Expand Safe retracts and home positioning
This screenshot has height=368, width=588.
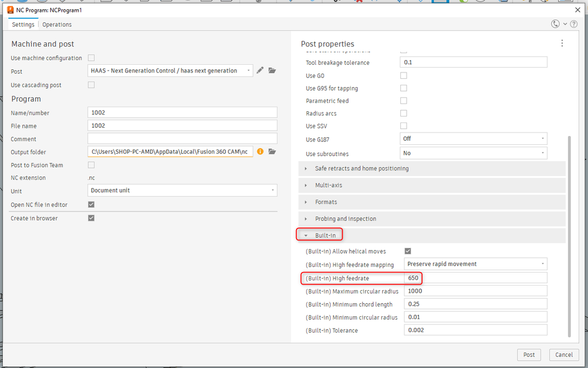(432, 168)
